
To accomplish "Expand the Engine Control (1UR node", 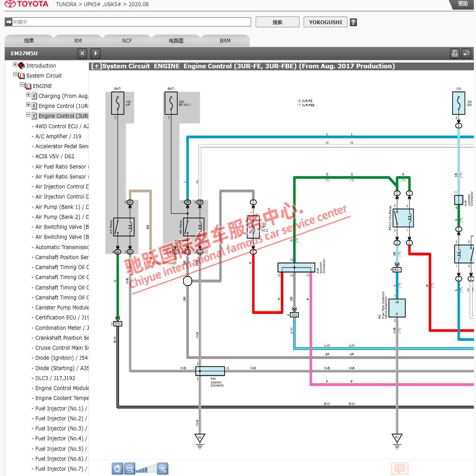I will point(28,105).
